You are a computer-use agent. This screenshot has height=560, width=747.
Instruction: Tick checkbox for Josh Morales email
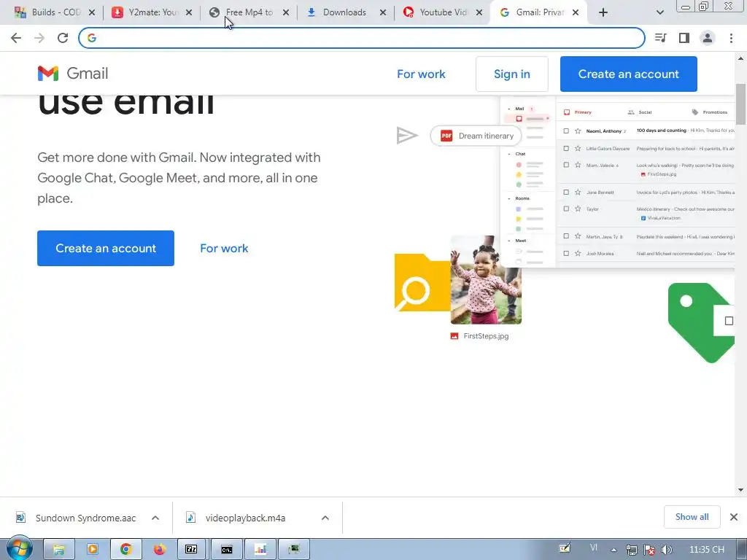pyautogui.click(x=566, y=253)
